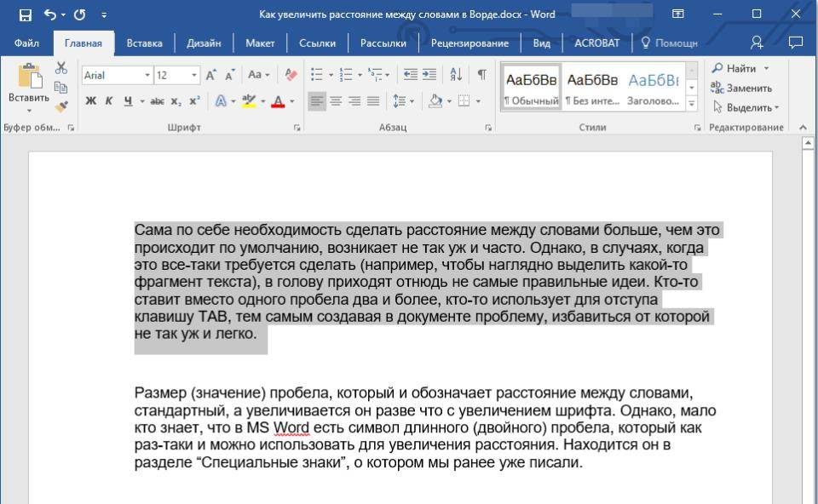Toggle bold formatting (Ж)
The height and width of the screenshot is (504, 818).
[91, 101]
